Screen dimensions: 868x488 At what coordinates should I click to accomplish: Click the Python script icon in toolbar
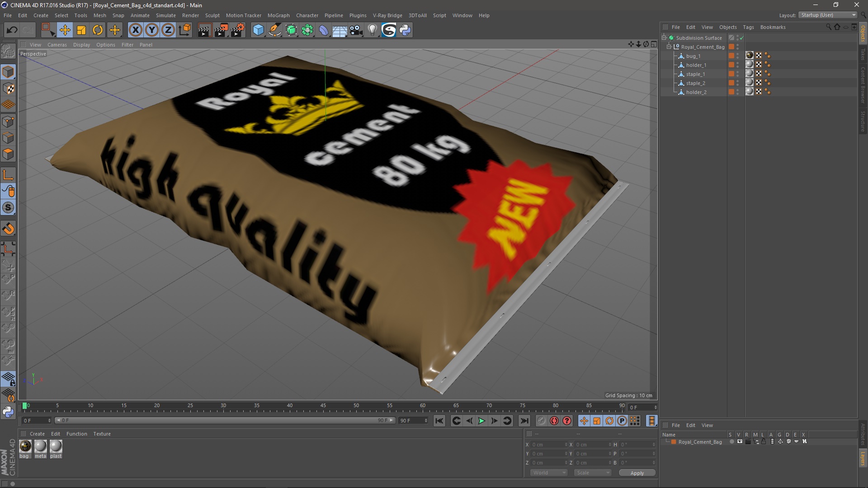click(405, 30)
